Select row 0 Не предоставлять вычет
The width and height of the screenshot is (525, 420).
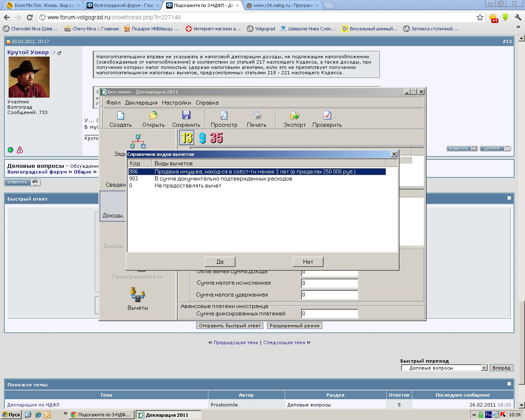tap(257, 186)
